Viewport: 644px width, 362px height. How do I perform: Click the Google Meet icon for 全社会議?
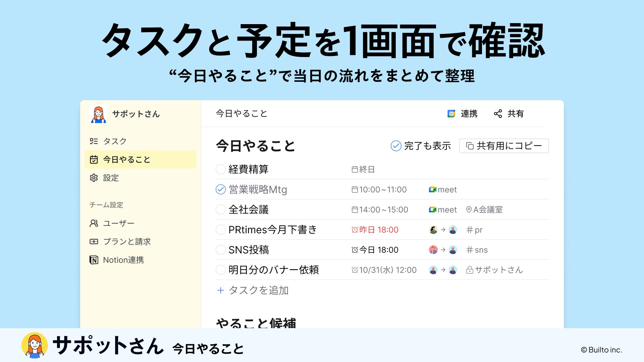tap(432, 210)
